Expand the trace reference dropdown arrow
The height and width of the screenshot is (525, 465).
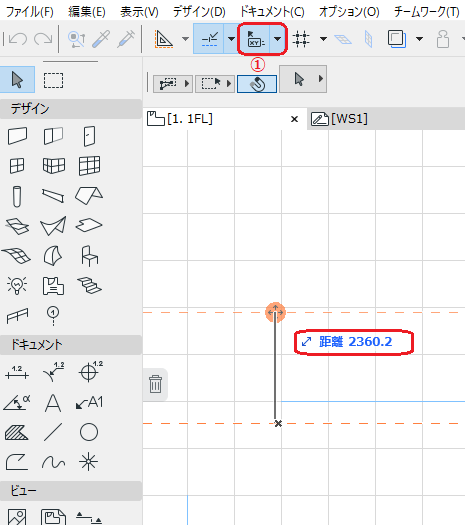(419, 39)
